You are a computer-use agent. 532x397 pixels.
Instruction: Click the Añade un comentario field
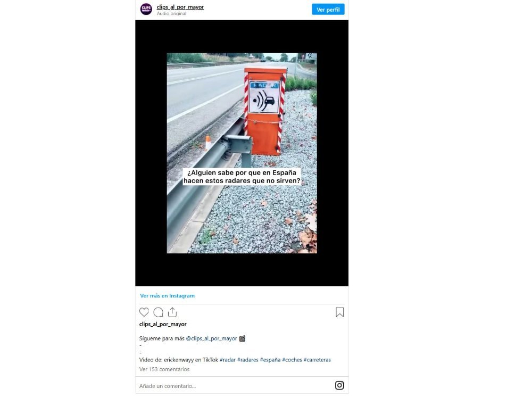tap(234, 386)
